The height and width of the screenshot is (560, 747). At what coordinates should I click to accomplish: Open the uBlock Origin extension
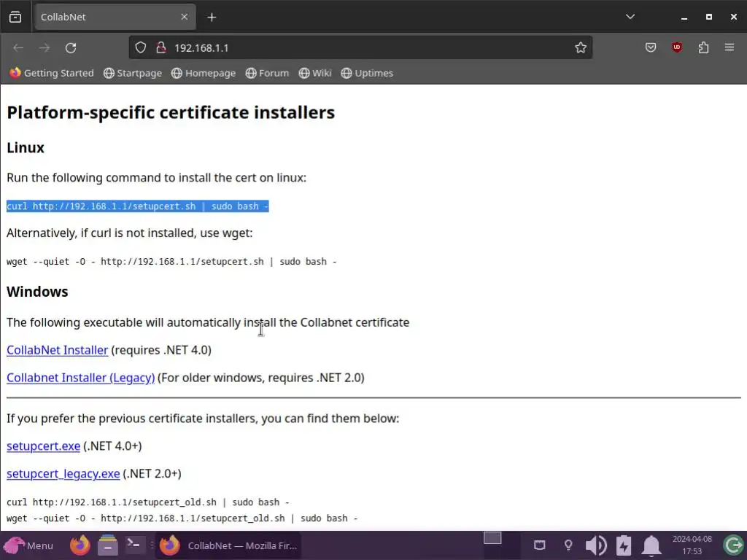click(676, 47)
